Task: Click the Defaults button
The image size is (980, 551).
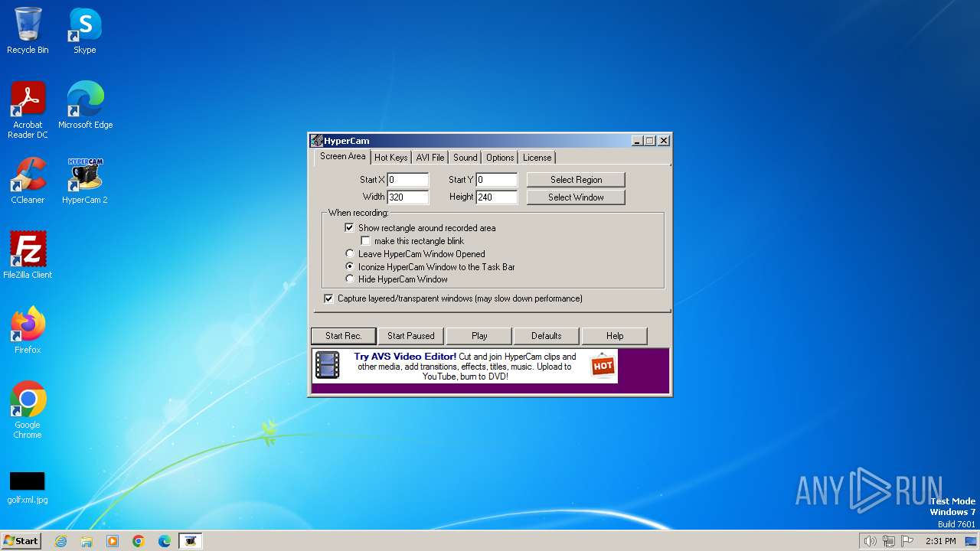Action: [546, 336]
